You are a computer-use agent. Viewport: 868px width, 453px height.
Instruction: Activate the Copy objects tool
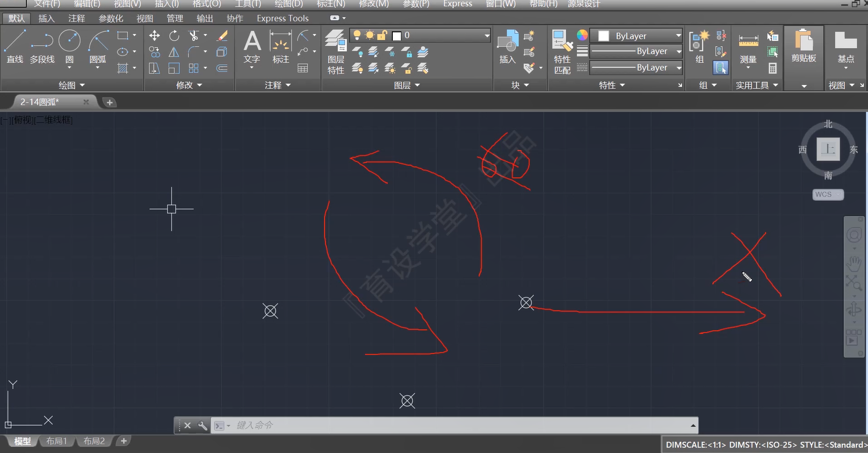(155, 52)
